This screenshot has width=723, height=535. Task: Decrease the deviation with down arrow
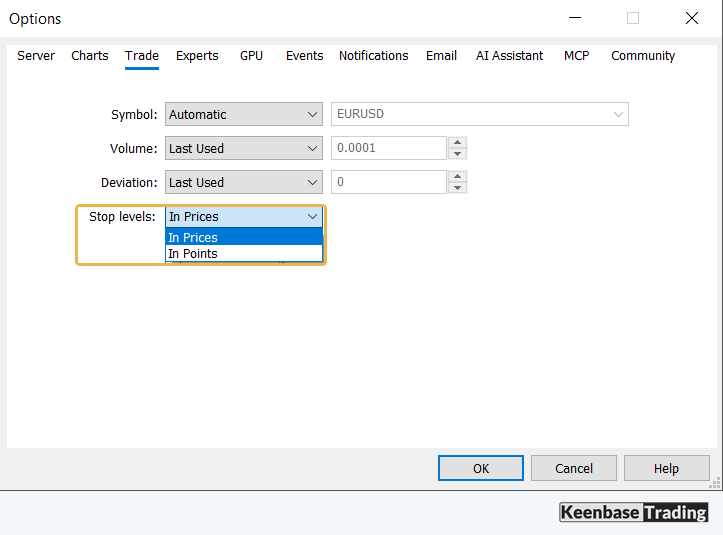pyautogui.click(x=457, y=188)
